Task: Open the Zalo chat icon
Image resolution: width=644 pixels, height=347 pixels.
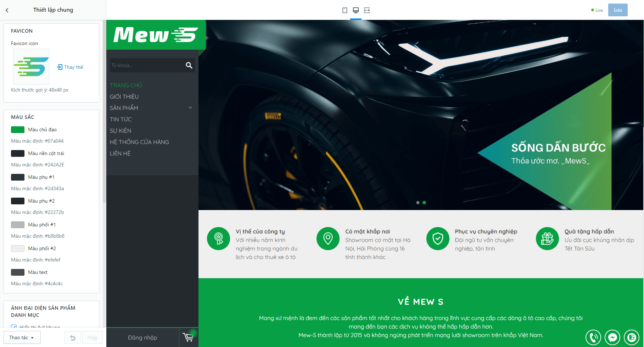Action: coord(632,337)
